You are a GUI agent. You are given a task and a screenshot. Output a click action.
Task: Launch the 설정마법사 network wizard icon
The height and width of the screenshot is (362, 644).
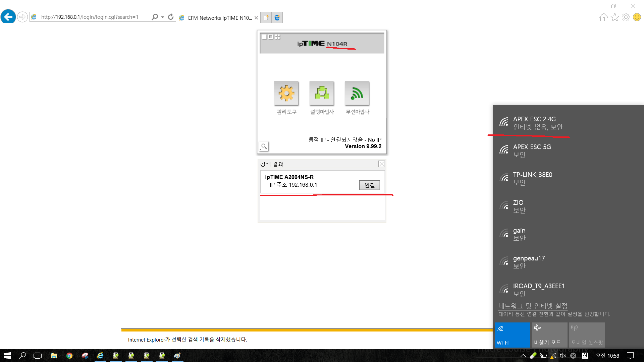click(322, 93)
